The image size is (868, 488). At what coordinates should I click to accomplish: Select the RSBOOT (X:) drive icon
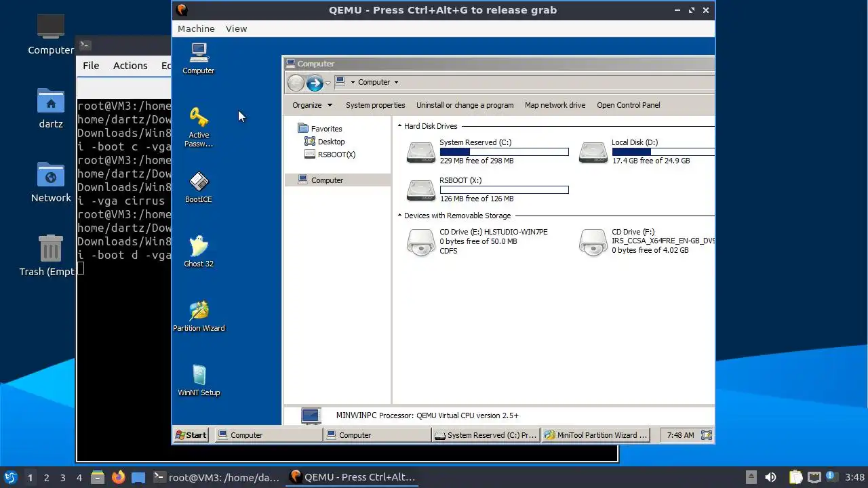(420, 190)
